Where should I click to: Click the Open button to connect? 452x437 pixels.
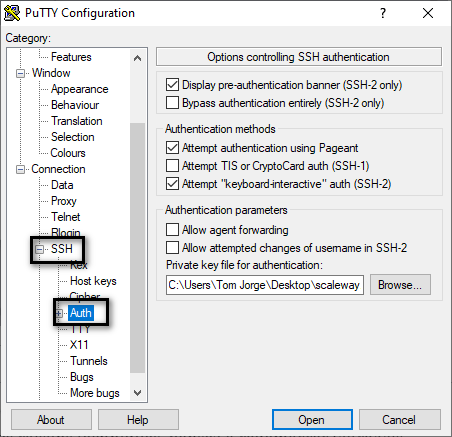[x=312, y=420]
